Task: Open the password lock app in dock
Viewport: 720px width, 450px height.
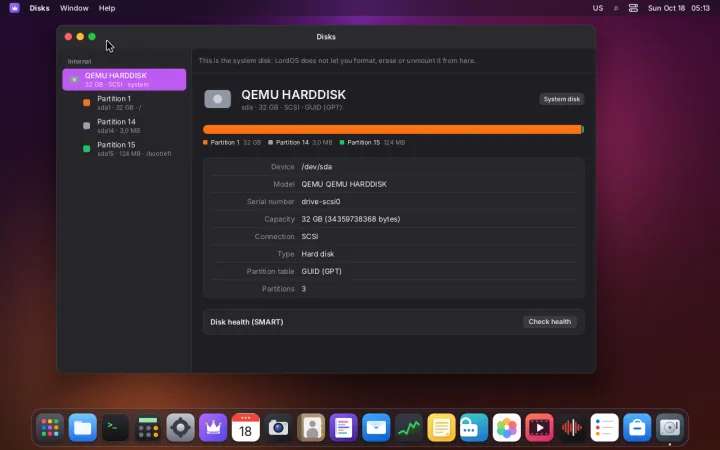Action: click(474, 428)
